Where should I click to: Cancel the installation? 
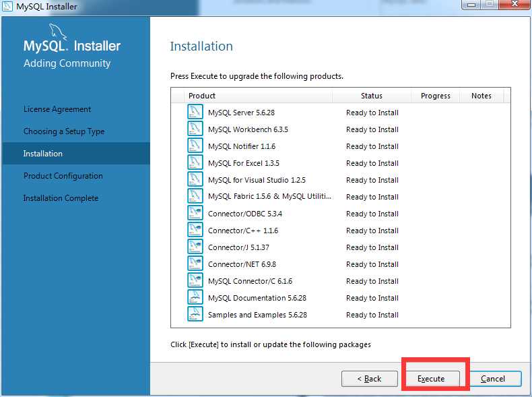(x=493, y=378)
